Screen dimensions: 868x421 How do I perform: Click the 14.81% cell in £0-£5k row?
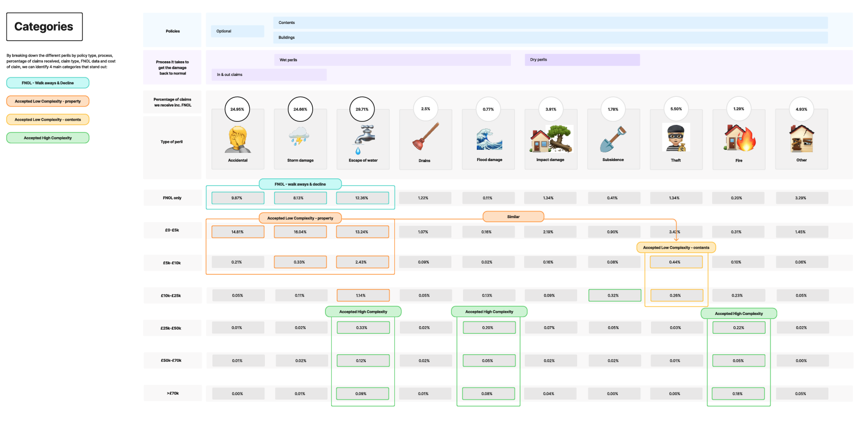click(238, 232)
